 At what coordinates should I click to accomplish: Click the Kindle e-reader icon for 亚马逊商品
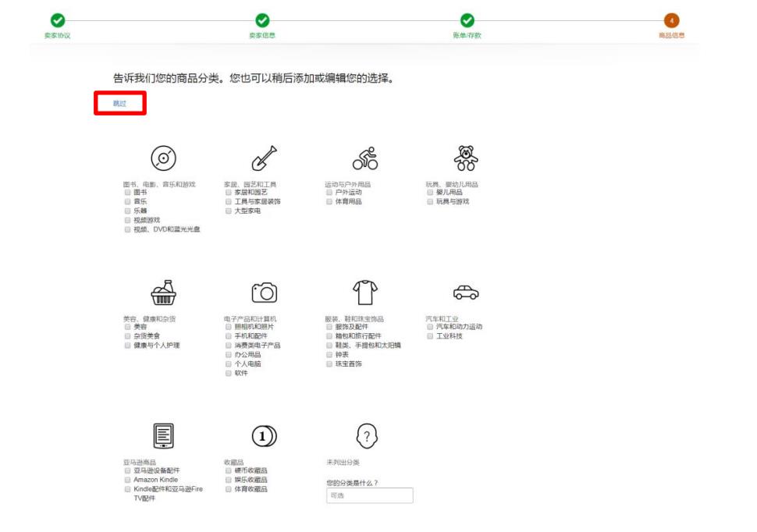(x=163, y=435)
